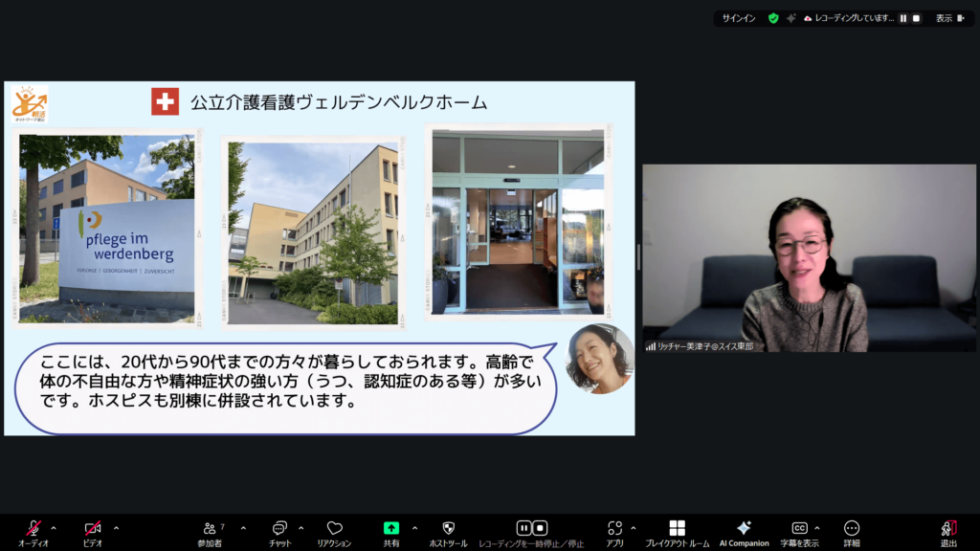Open the host tools shield icon

point(448,528)
